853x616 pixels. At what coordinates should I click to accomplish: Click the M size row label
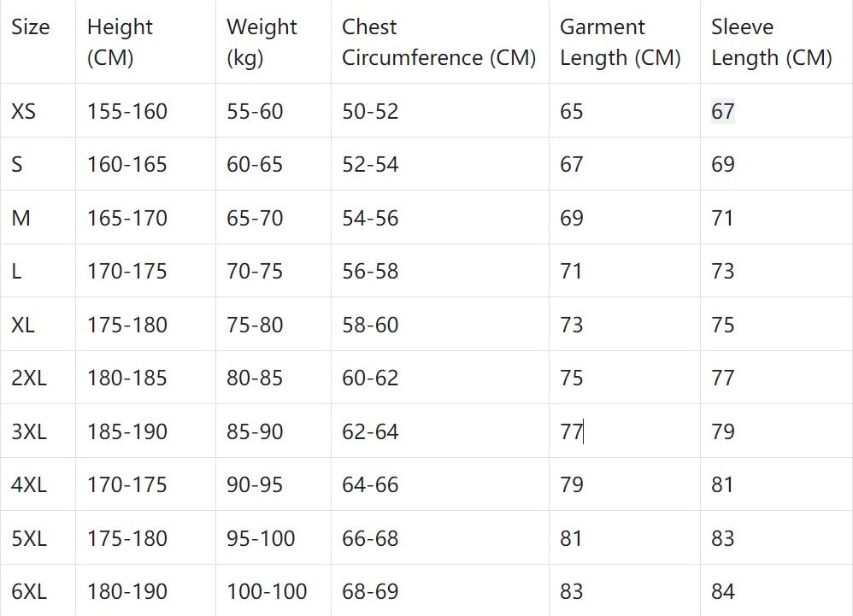click(21, 218)
